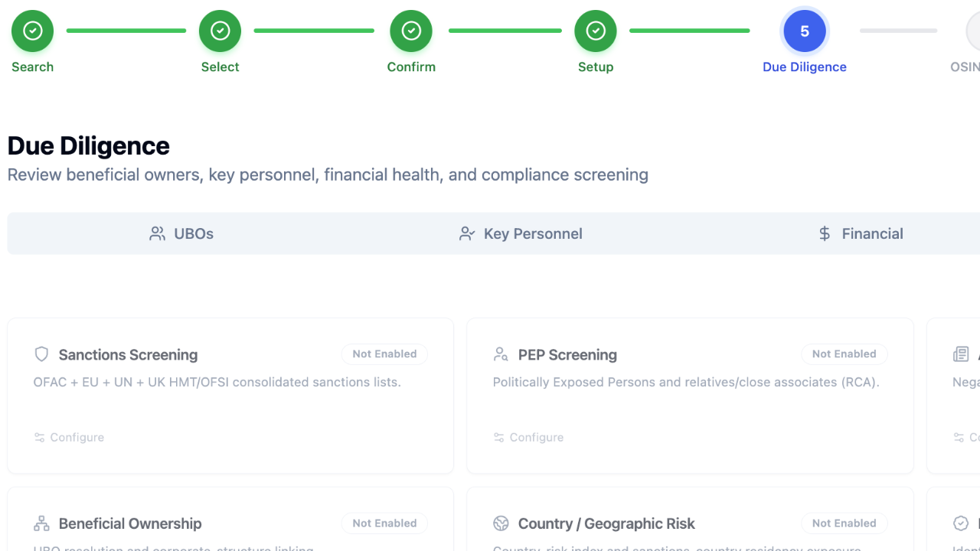This screenshot has height=551, width=980.
Task: Click the Confirm step label
Action: tap(411, 67)
